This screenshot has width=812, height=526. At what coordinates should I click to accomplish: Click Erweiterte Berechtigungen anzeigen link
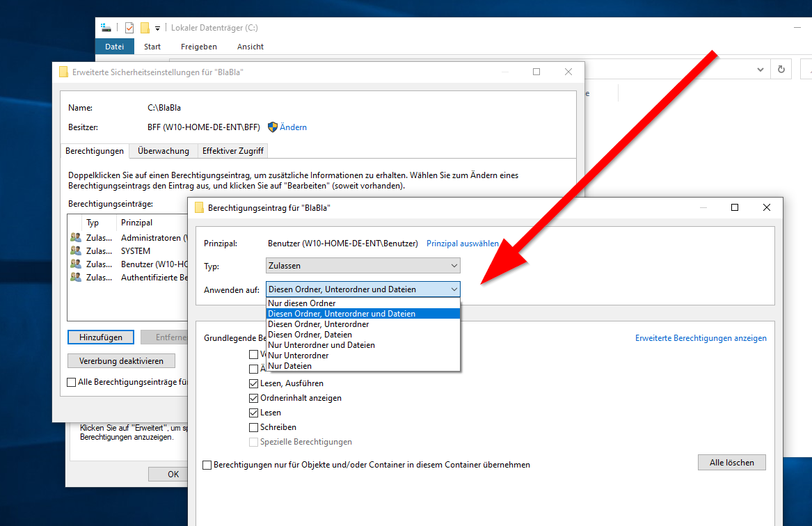pos(701,338)
